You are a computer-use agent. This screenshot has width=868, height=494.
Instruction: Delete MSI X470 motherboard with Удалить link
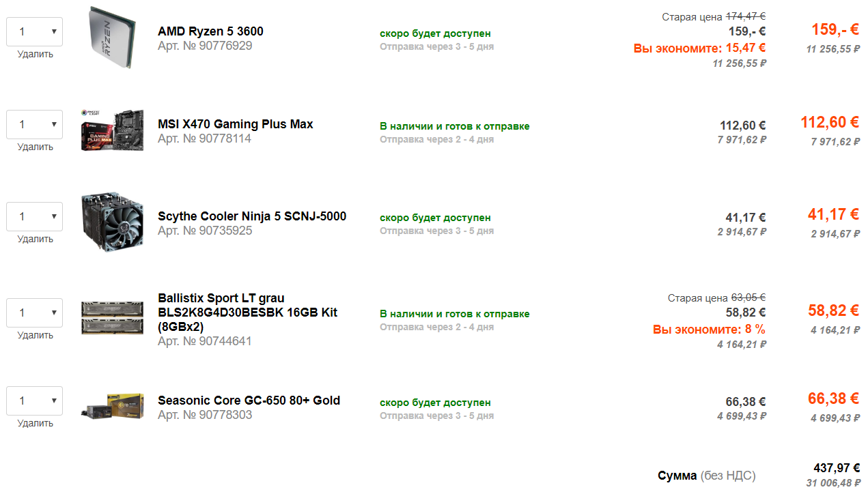click(36, 147)
